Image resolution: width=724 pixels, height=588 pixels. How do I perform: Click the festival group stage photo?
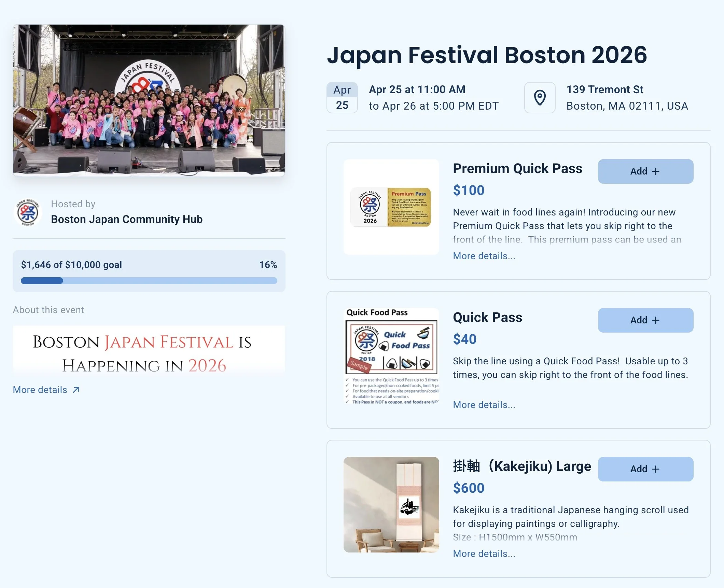149,100
